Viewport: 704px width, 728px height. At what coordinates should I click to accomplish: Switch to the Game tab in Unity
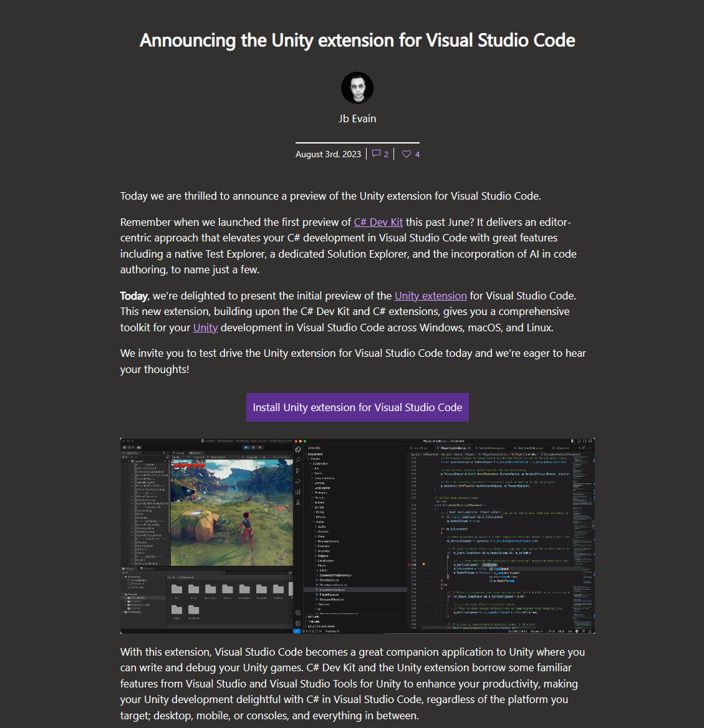(195, 453)
